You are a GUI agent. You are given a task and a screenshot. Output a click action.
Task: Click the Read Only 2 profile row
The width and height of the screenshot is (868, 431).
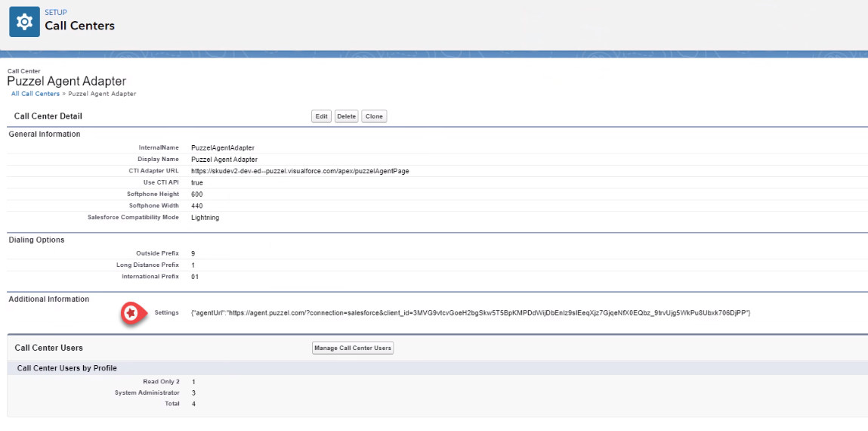point(161,381)
